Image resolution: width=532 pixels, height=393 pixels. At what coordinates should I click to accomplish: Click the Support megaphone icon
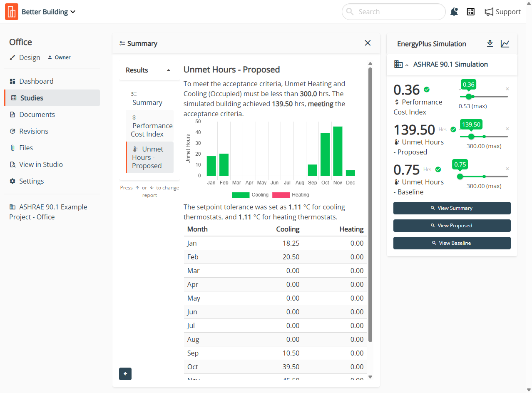point(489,12)
